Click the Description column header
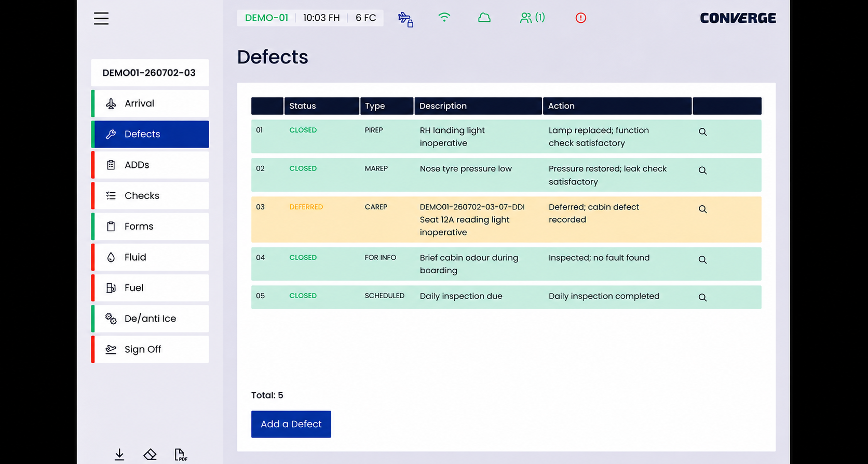Image resolution: width=868 pixels, height=464 pixels. [x=478, y=106]
